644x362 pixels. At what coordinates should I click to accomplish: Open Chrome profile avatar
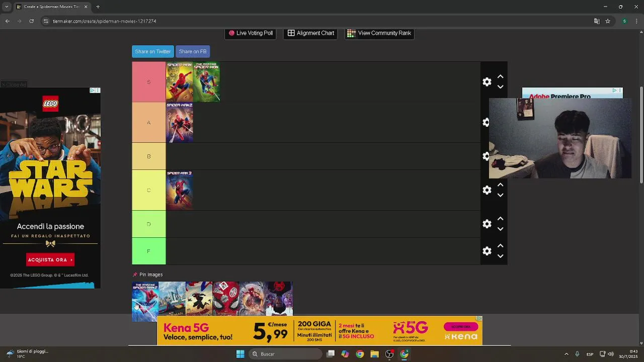624,21
